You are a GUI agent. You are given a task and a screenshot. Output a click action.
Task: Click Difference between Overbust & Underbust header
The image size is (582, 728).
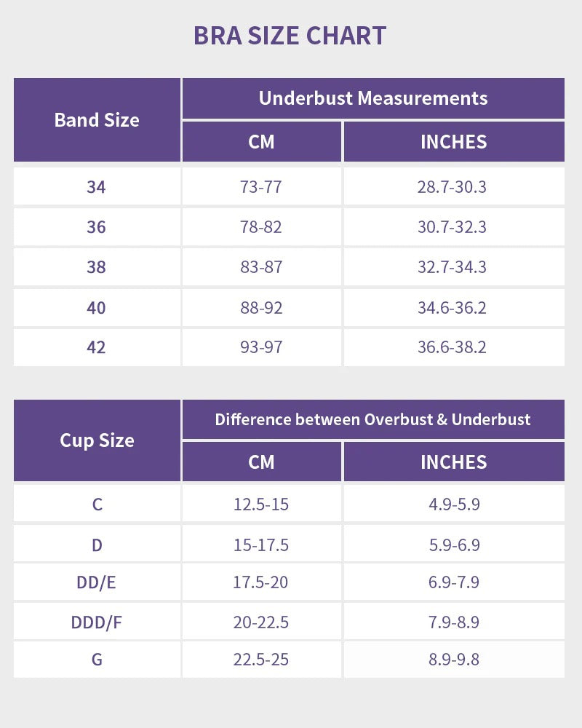pos(372,419)
